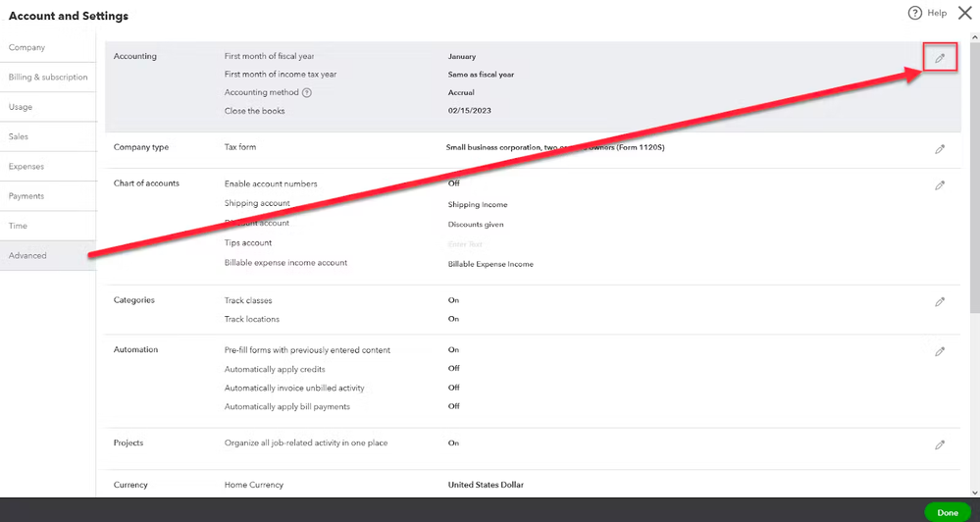Edit the Categories section settings

point(940,302)
